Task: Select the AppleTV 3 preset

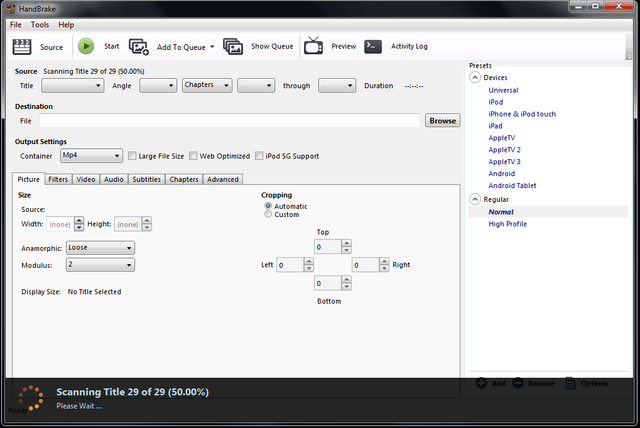Action: click(x=504, y=162)
